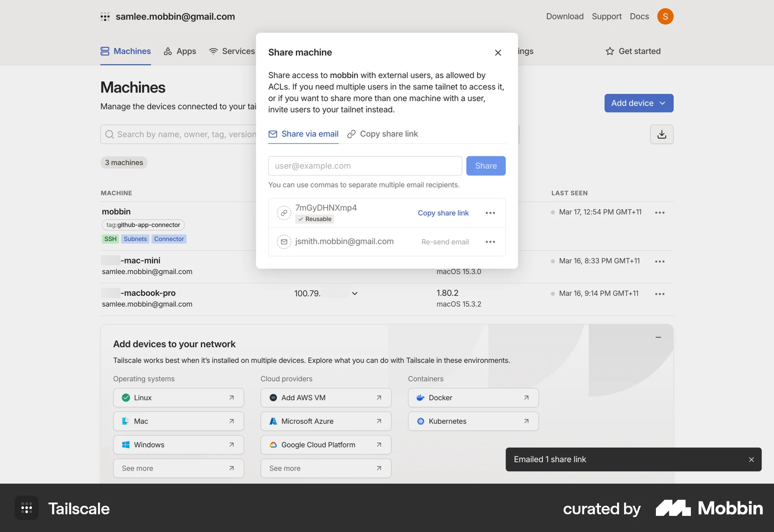Click the Share button in the modal

485,166
